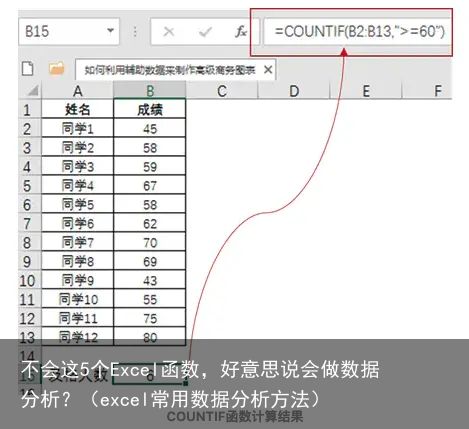Select cell containing 同学2
This screenshot has width=469, height=429.
click(77, 147)
